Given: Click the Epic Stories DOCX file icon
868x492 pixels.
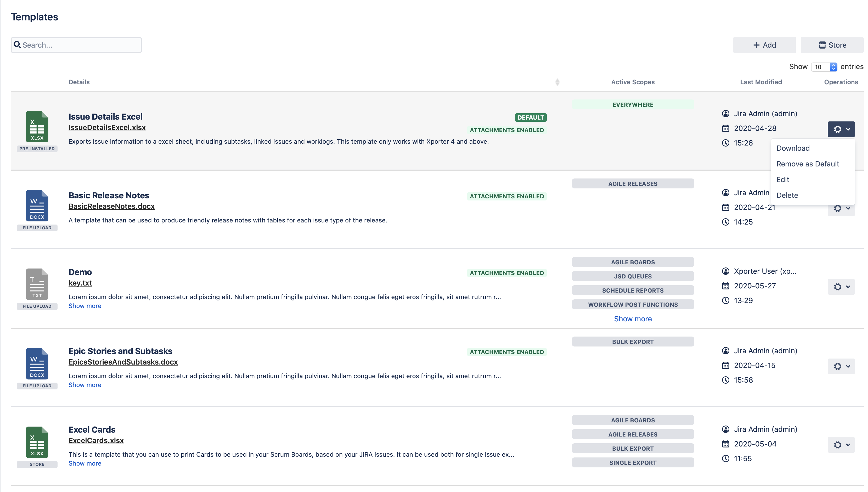Looking at the screenshot, I should [37, 364].
